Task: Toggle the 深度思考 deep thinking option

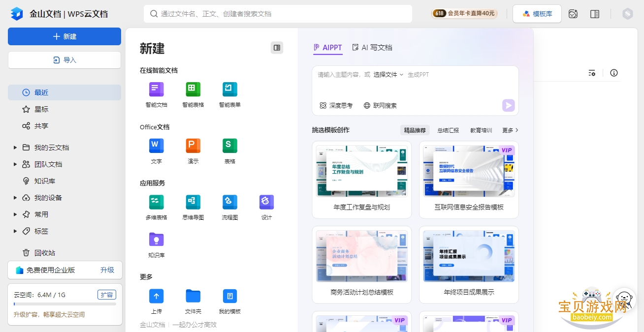Action: click(336, 105)
